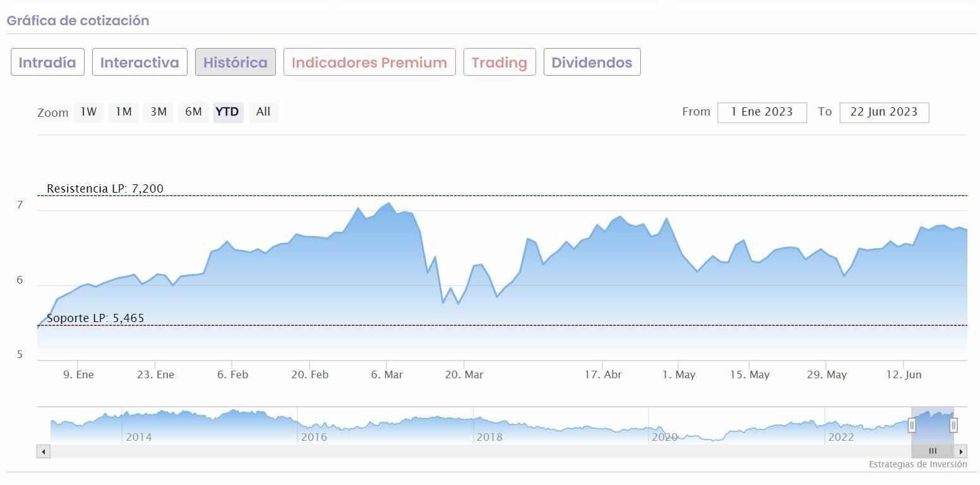Click the left scrollbar arrow

point(44,452)
